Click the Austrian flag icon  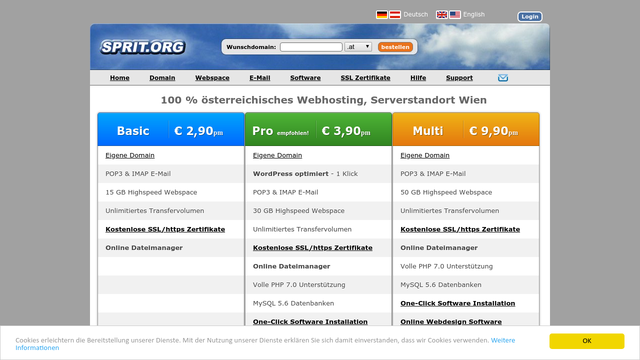[395, 15]
